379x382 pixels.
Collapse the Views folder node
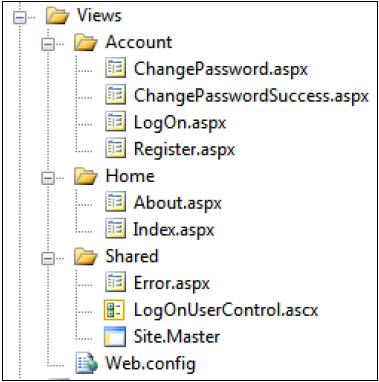click(x=20, y=17)
